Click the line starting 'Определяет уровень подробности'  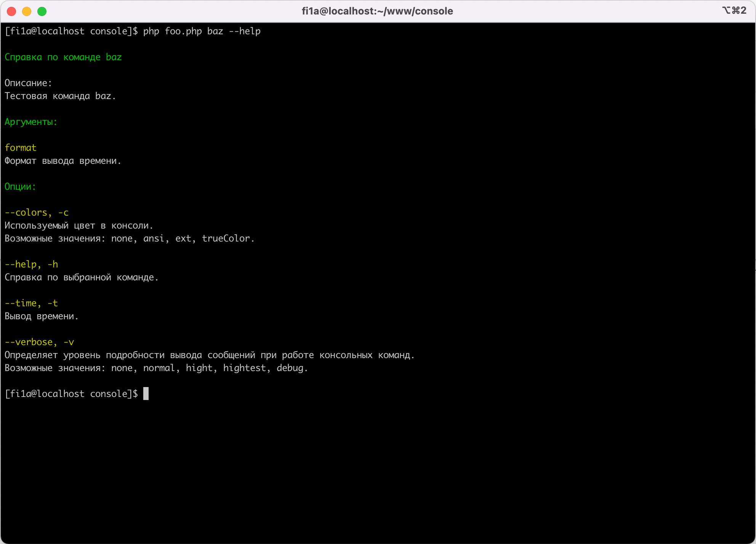tap(210, 355)
